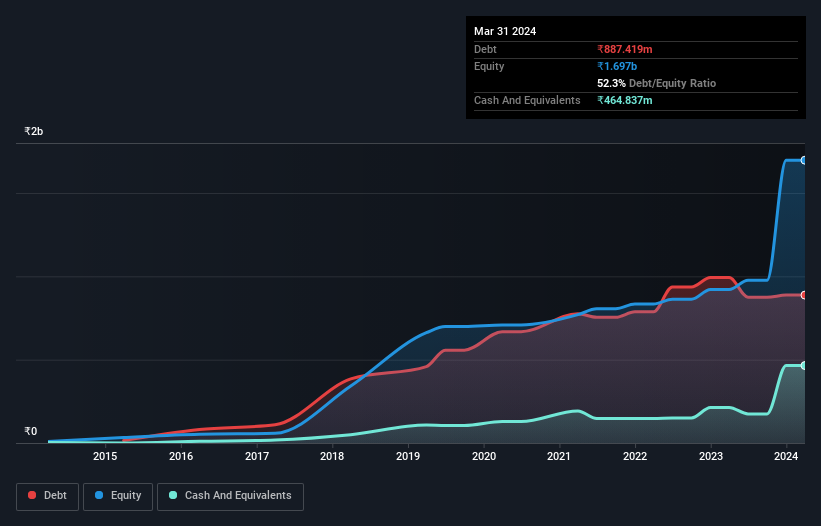821x526 pixels.
Task: Click the ₹0 y-axis label
Action: [x=30, y=431]
